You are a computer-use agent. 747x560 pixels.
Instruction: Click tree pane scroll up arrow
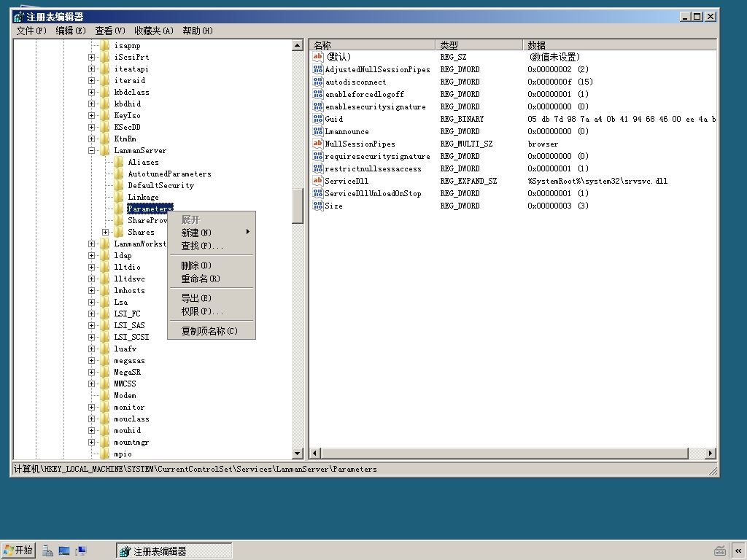point(298,46)
